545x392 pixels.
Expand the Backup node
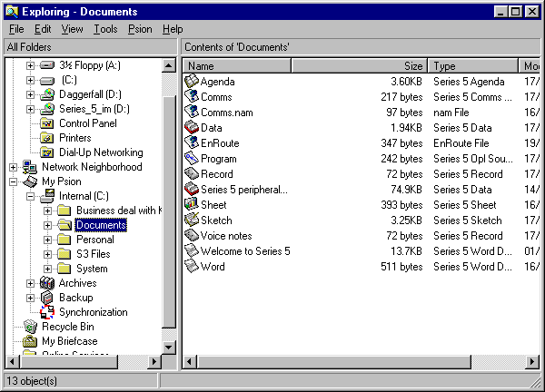click(30, 298)
